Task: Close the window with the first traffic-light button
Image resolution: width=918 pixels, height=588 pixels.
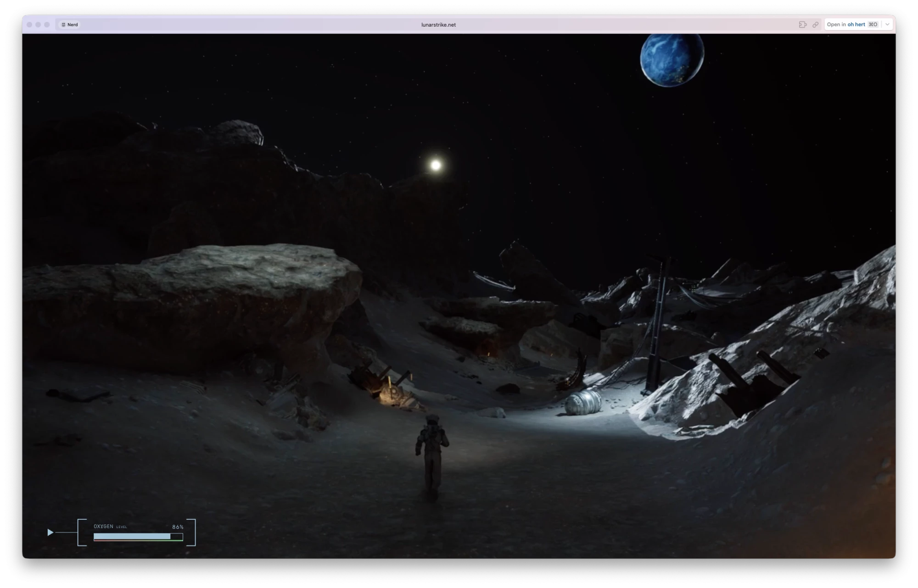Action: [x=29, y=25]
